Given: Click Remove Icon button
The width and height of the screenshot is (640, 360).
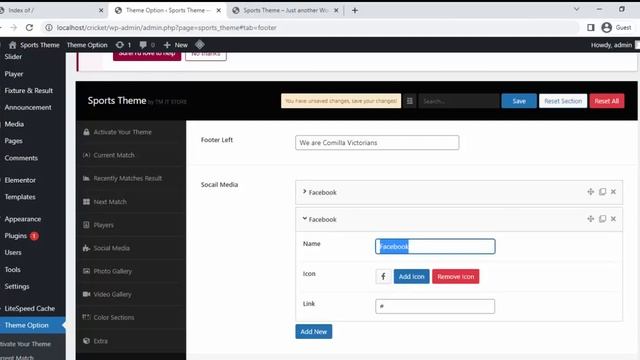Looking at the screenshot, I should [x=456, y=276].
